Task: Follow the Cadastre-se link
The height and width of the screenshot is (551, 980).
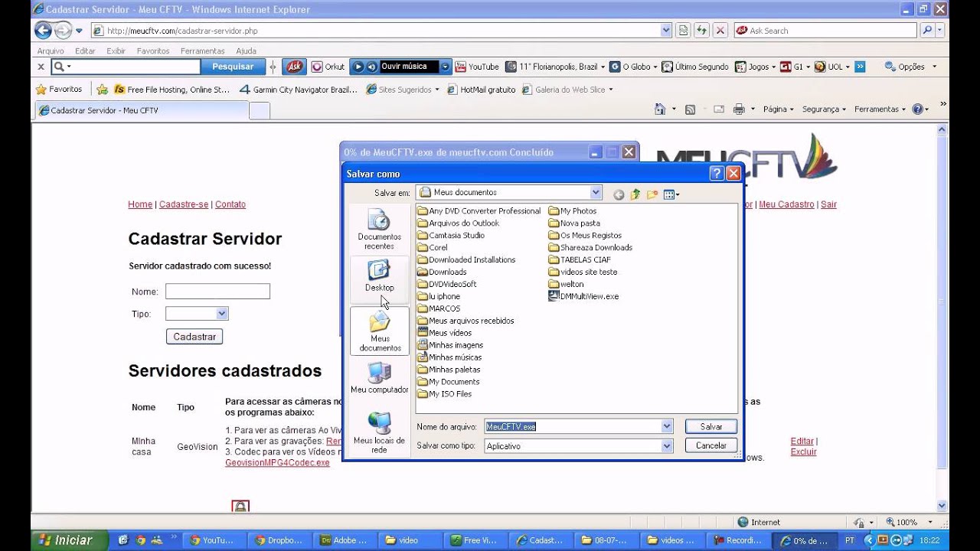Action: coord(184,204)
